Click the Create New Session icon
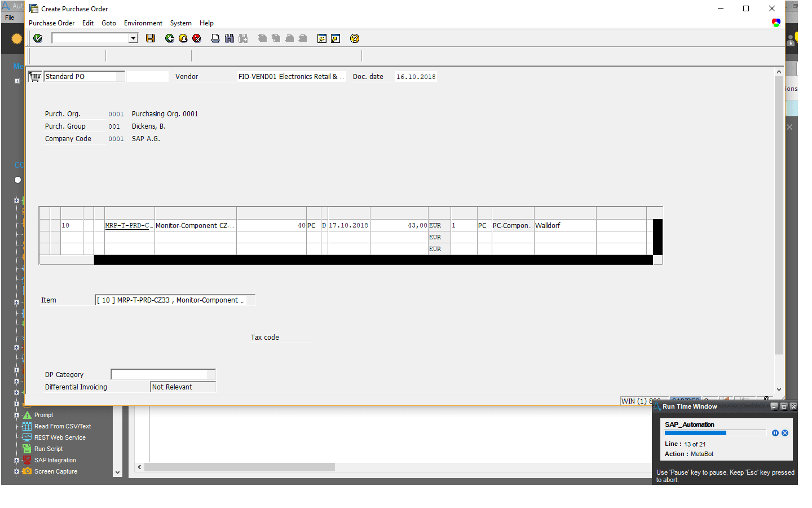This screenshot has height=508, width=812. tap(322, 38)
